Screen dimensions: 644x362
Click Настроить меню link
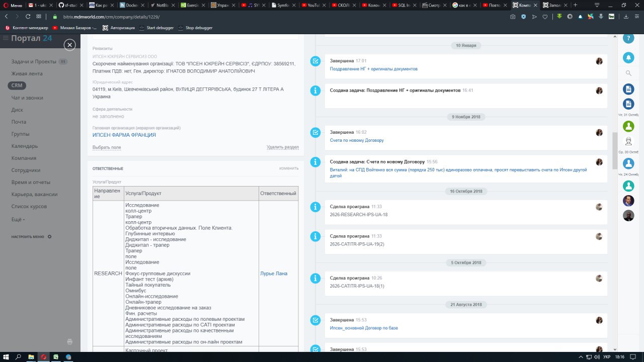point(28,236)
